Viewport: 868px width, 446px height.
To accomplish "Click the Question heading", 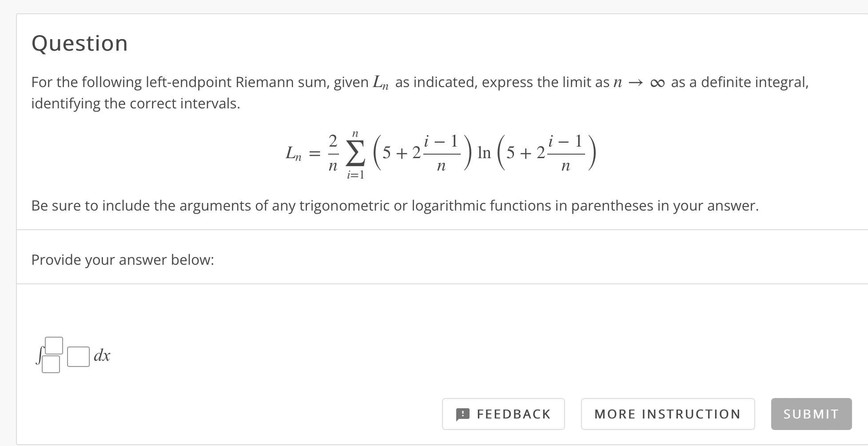I will point(80,43).
